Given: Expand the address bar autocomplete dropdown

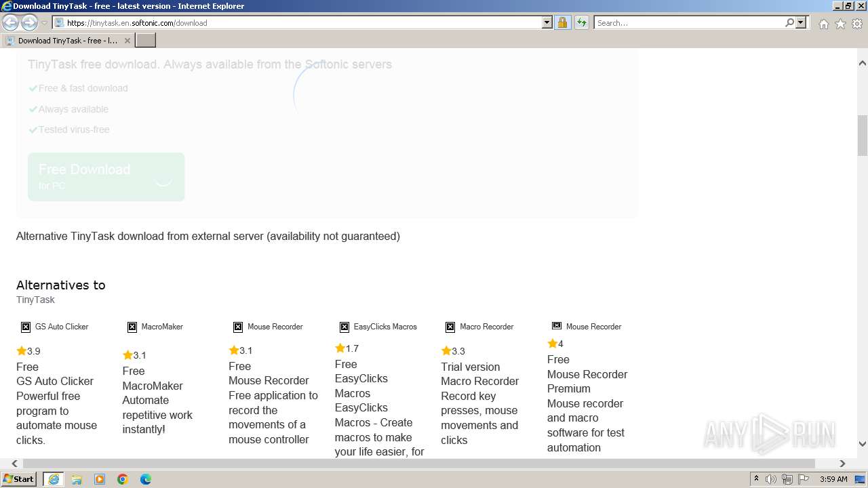Looking at the screenshot, I should (547, 22).
